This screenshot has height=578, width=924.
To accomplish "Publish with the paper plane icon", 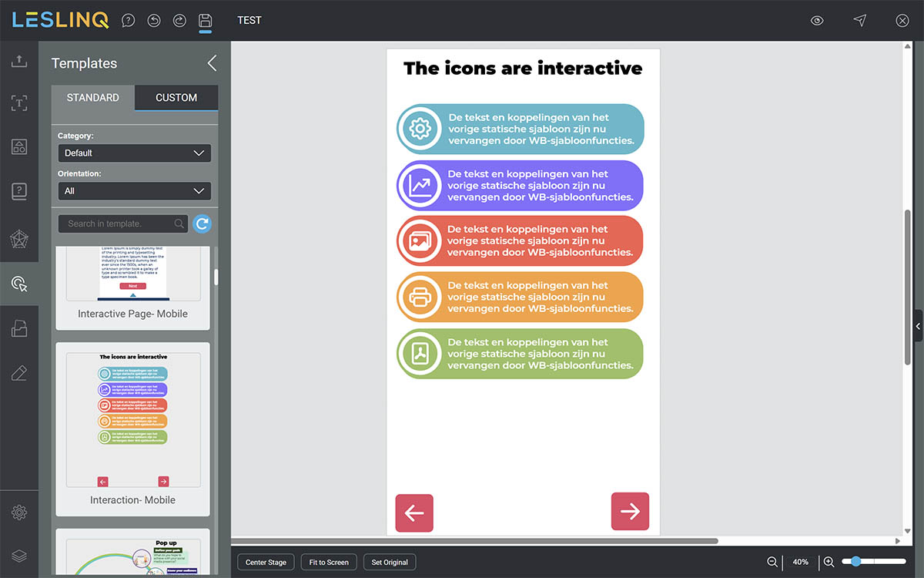I will point(860,21).
